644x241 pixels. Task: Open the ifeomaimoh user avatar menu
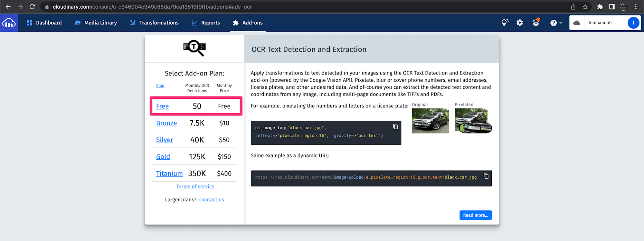(633, 23)
